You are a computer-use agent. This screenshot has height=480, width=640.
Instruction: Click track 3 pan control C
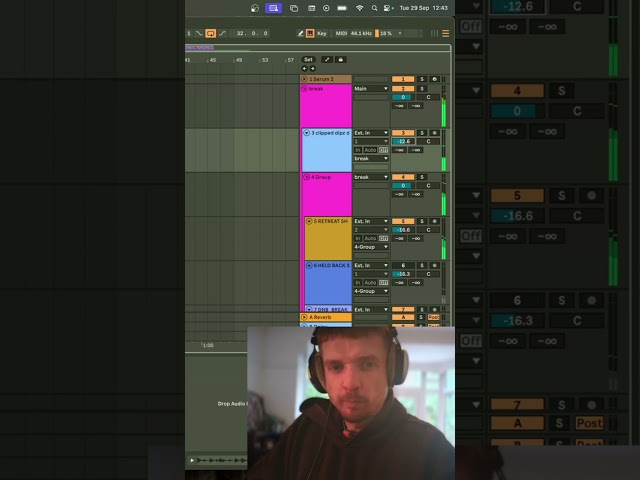coord(428,142)
